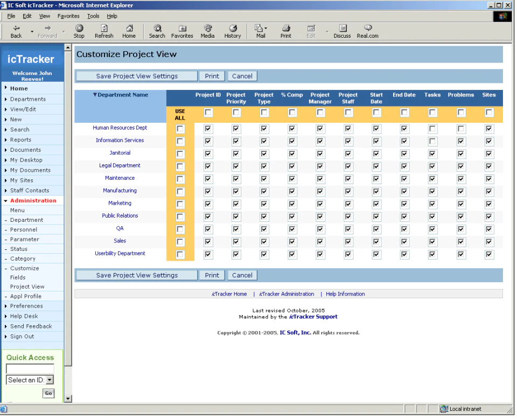
Task: Select Personnel under Administration
Action: coord(23,230)
